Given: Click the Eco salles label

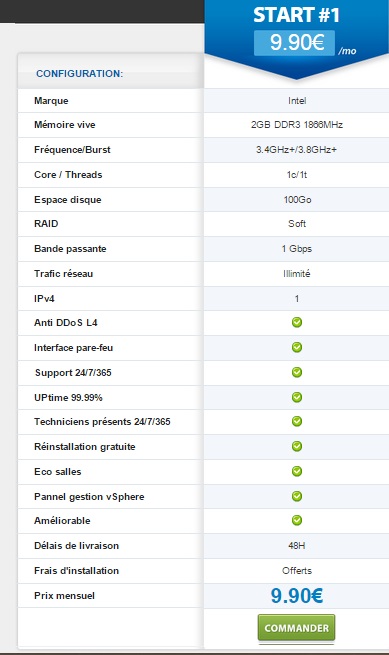Looking at the screenshot, I should tap(58, 472).
